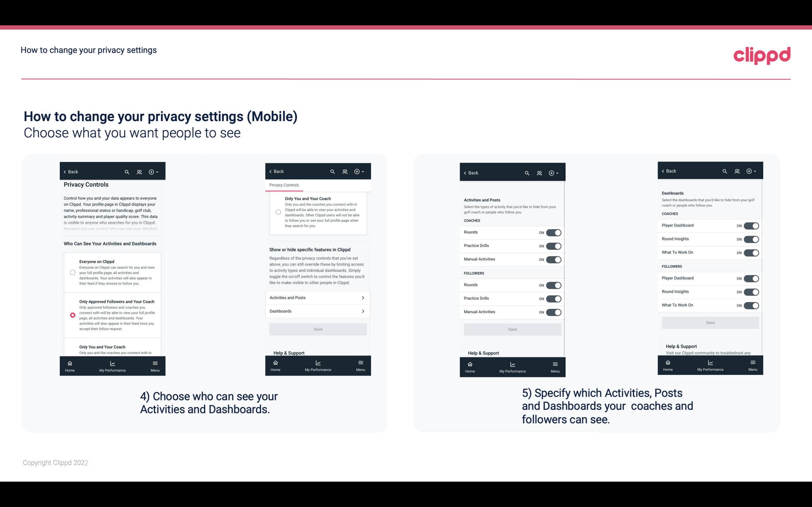Select Only You and Your Coach option

[x=72, y=348]
